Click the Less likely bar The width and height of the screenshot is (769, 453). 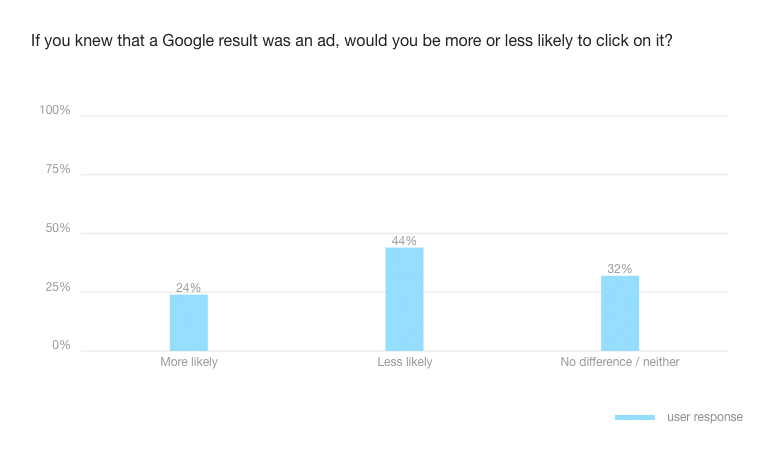[x=404, y=299]
